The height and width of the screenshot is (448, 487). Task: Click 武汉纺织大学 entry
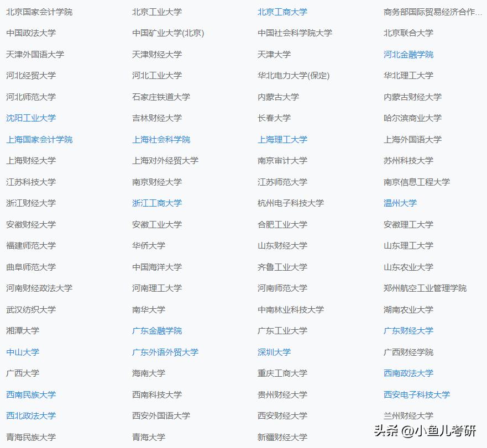point(31,310)
